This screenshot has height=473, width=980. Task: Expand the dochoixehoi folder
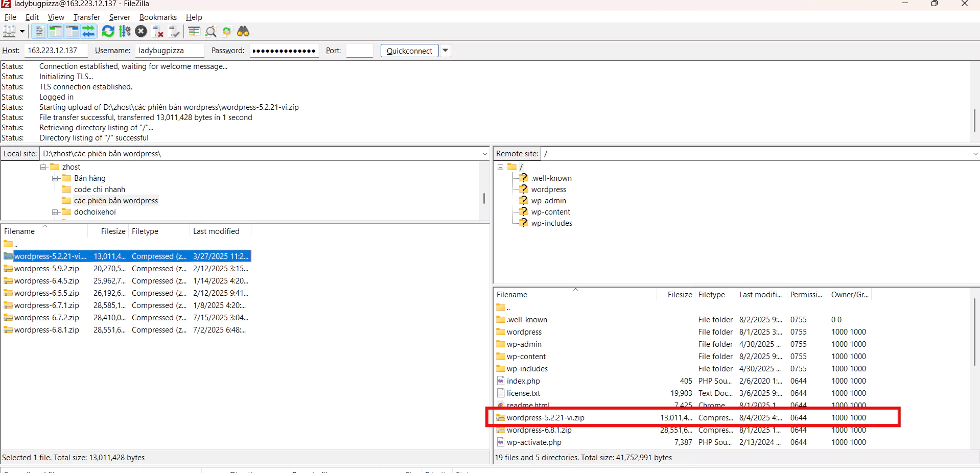(x=55, y=212)
